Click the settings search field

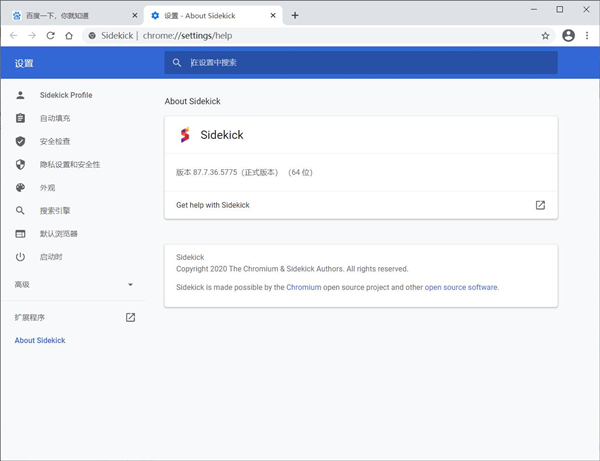coord(360,62)
